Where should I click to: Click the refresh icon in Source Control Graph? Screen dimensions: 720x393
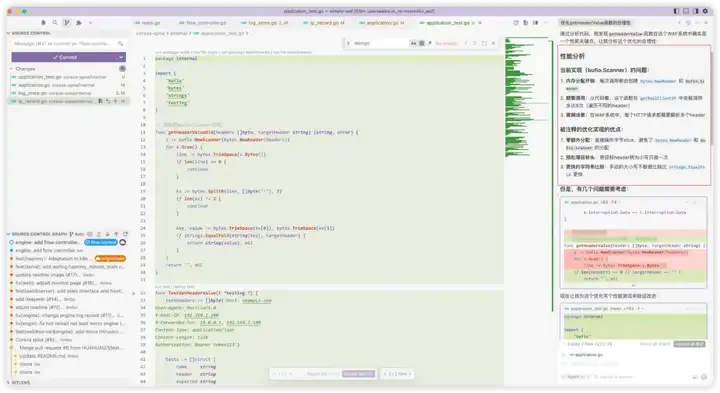pos(125,234)
